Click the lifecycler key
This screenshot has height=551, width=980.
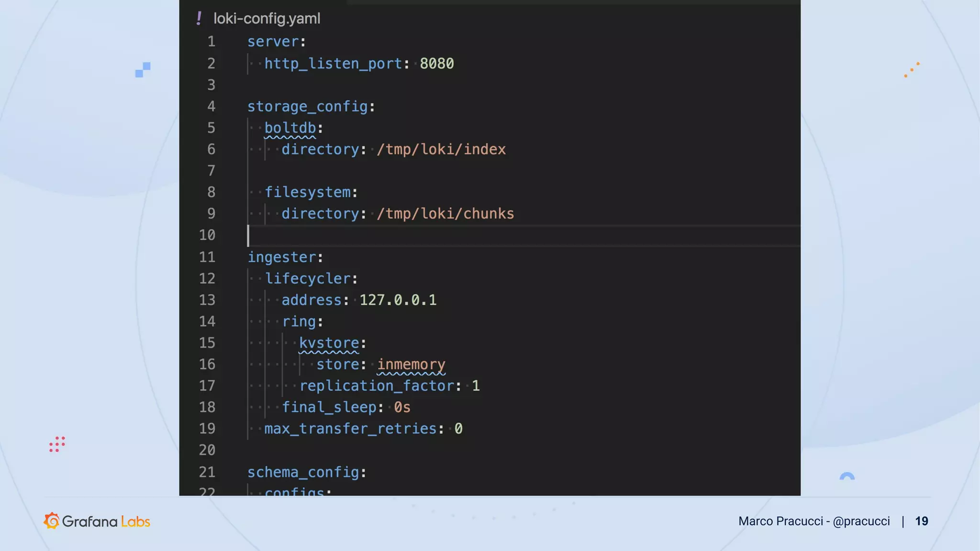pos(308,279)
